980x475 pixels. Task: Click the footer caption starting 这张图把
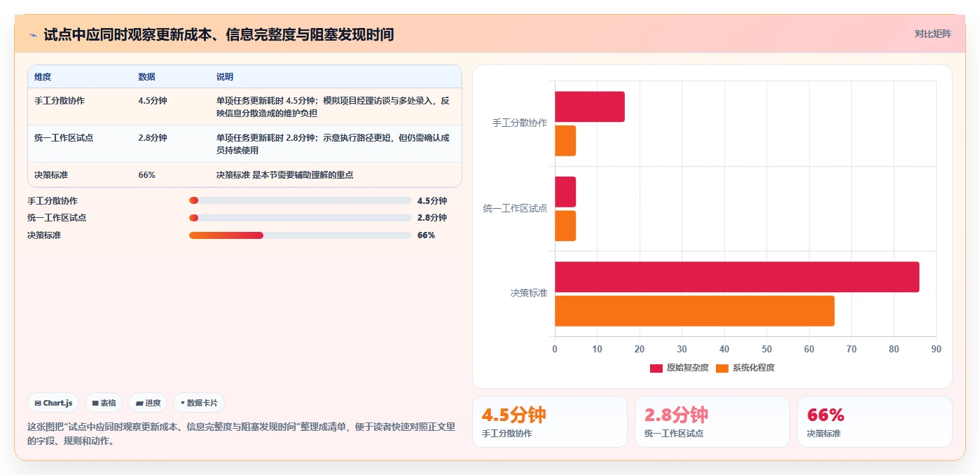241,434
